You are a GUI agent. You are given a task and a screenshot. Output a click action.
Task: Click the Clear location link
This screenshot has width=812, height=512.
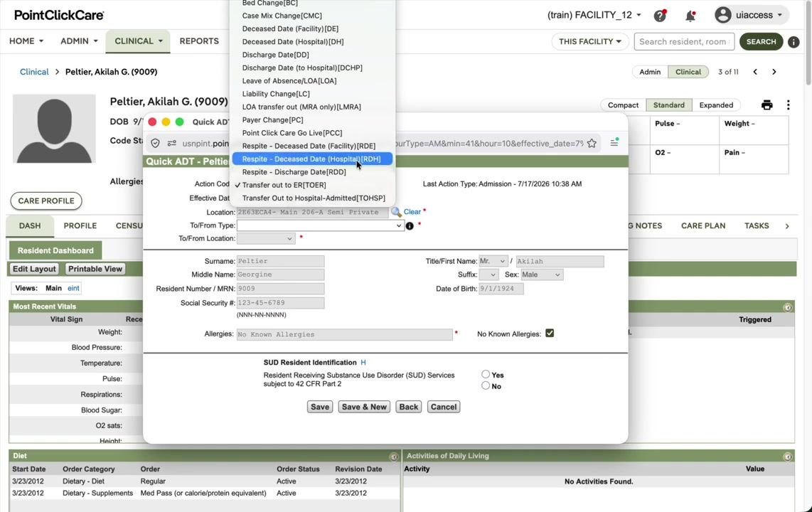click(412, 212)
